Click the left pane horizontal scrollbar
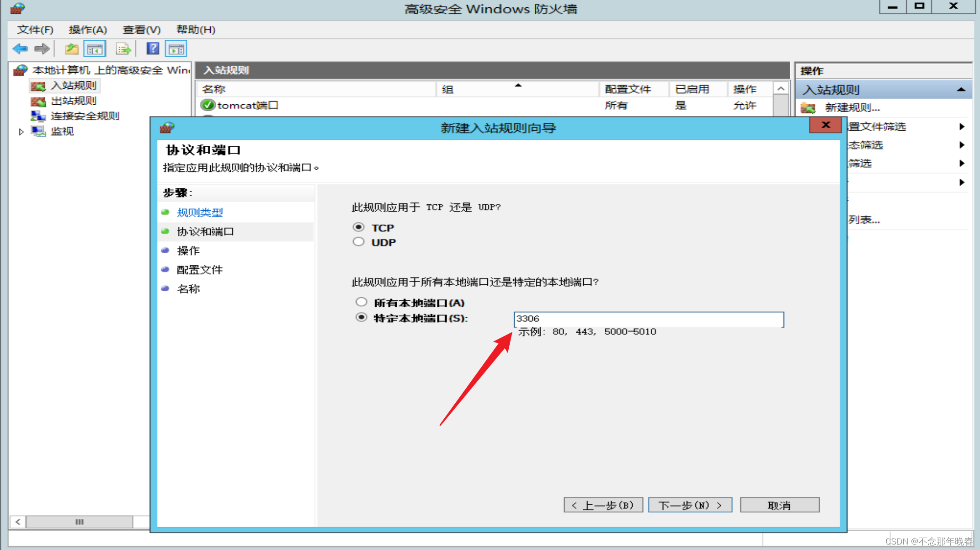Screen dimensions: 980x550 [x=80, y=522]
